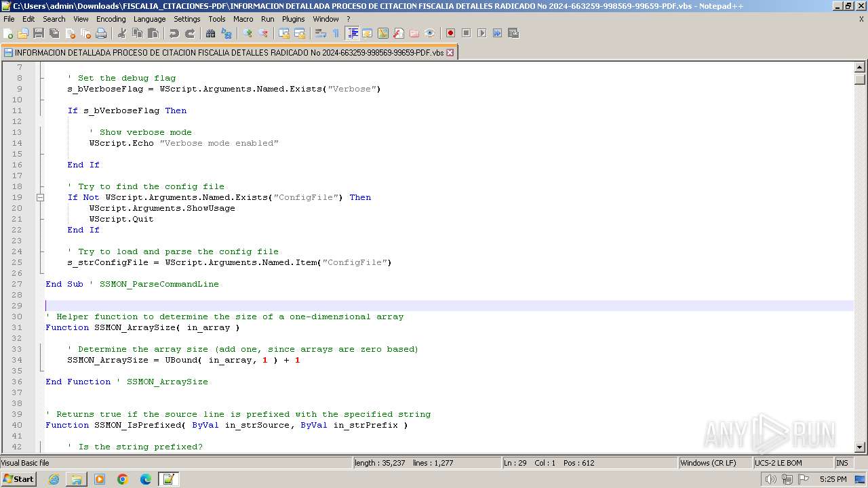Viewport: 868px width, 488px height.
Task: Click the Zoom Out icon
Action: (x=263, y=33)
